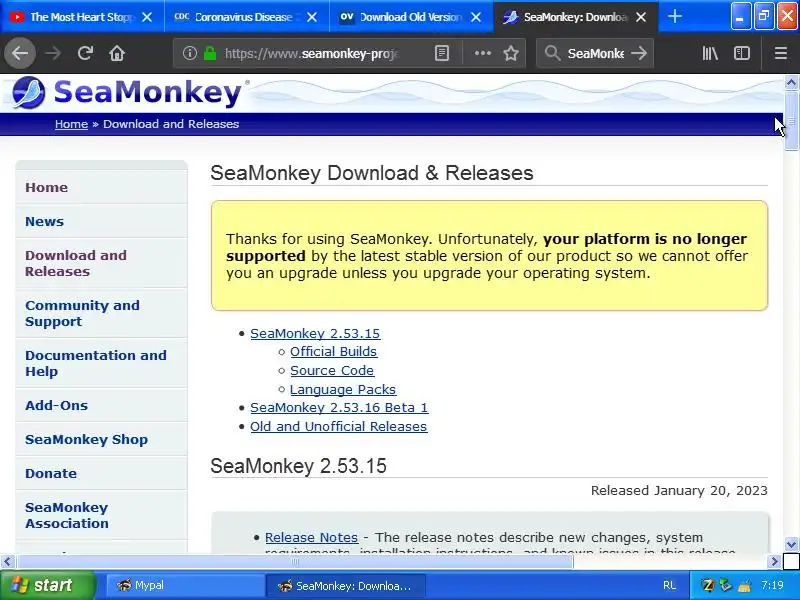The height and width of the screenshot is (600, 800).
Task: Click 'SeaMonkey Download & Releases' heading
Action: pyautogui.click(x=371, y=173)
